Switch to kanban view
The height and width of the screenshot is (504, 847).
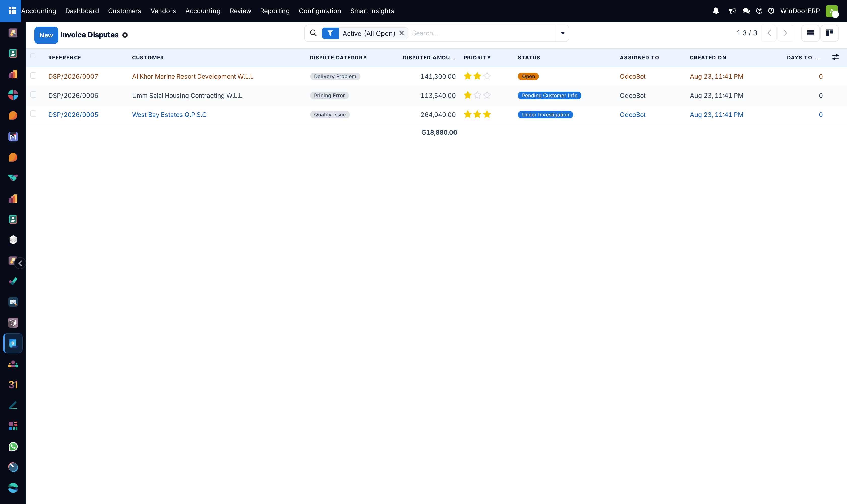(829, 33)
